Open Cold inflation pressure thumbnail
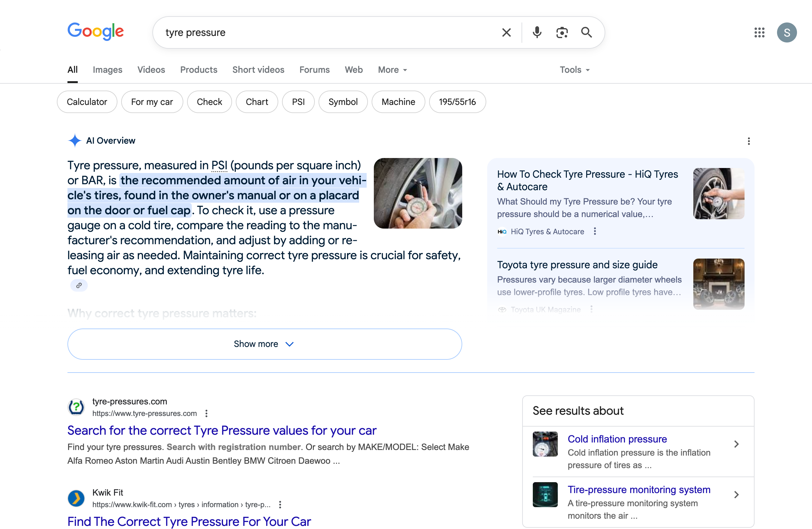Screen dimensions: 812x529 coord(545,444)
